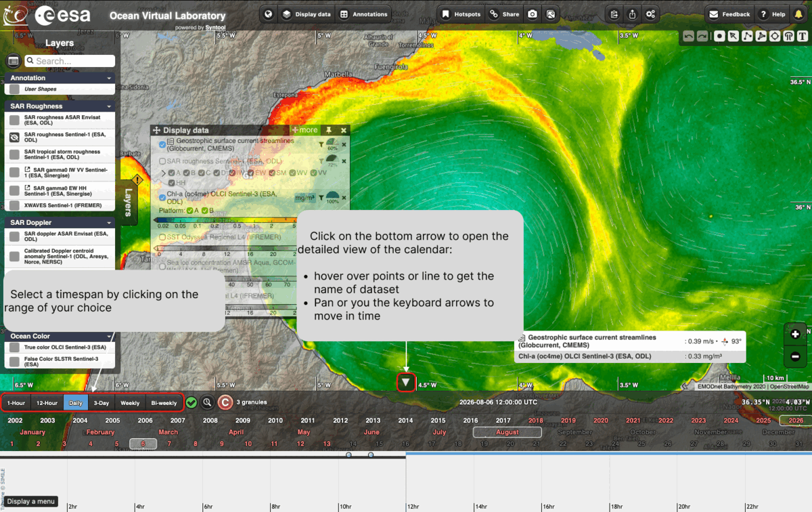Screen dimensions: 812x512
Task: Adjust Geostrophic streamlines 60% opacity dial
Action: pos(332,143)
